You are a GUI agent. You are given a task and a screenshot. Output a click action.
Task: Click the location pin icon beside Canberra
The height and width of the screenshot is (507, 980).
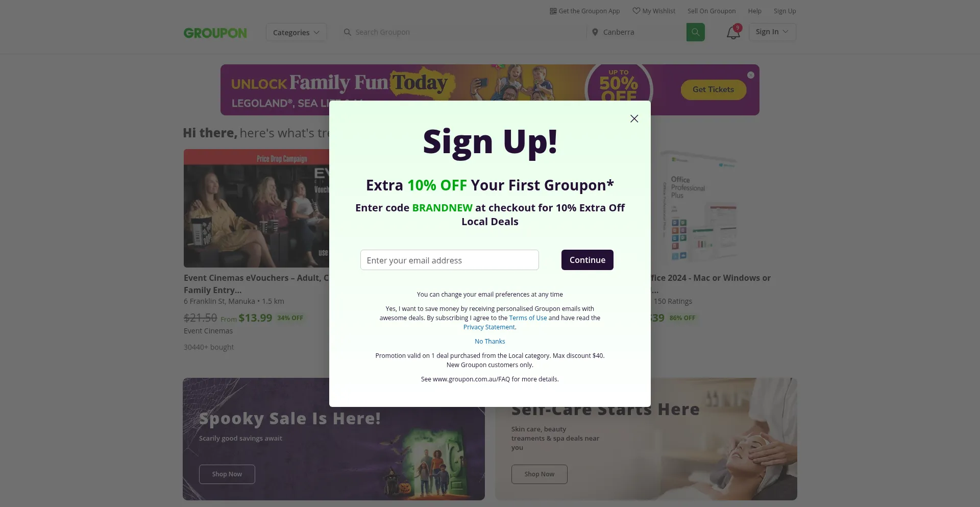point(595,32)
